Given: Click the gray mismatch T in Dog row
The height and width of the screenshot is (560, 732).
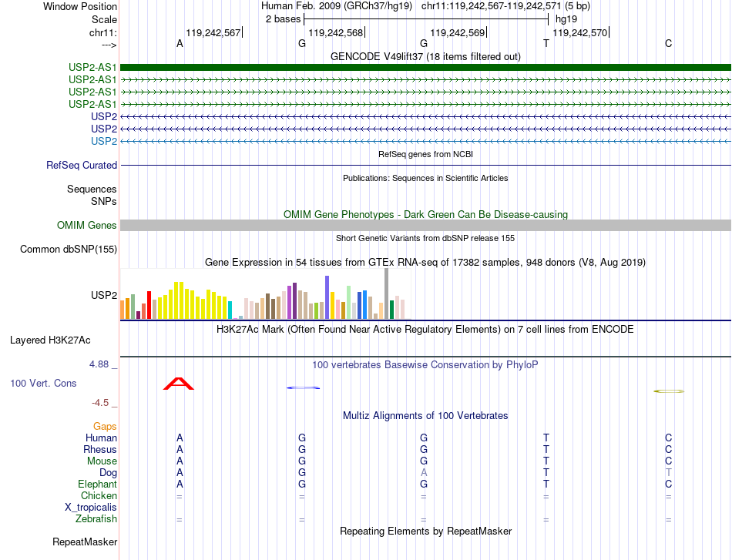Looking at the screenshot, I should pyautogui.click(x=669, y=472).
